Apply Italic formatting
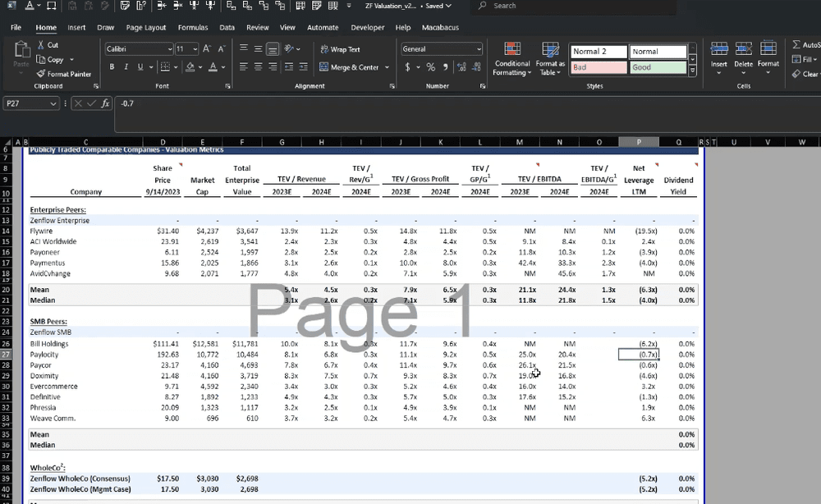This screenshot has width=821, height=504. coord(126,67)
